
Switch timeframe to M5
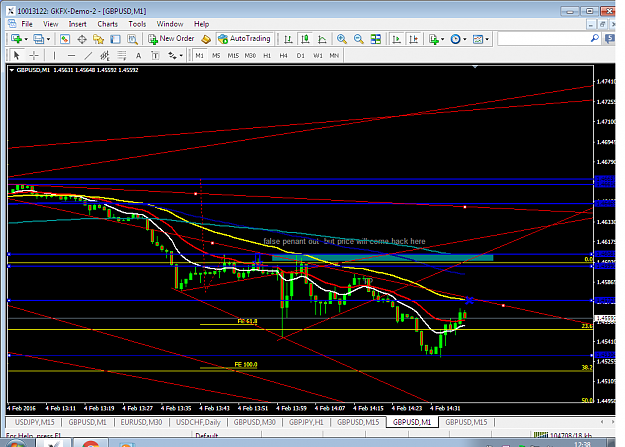[x=216, y=55]
